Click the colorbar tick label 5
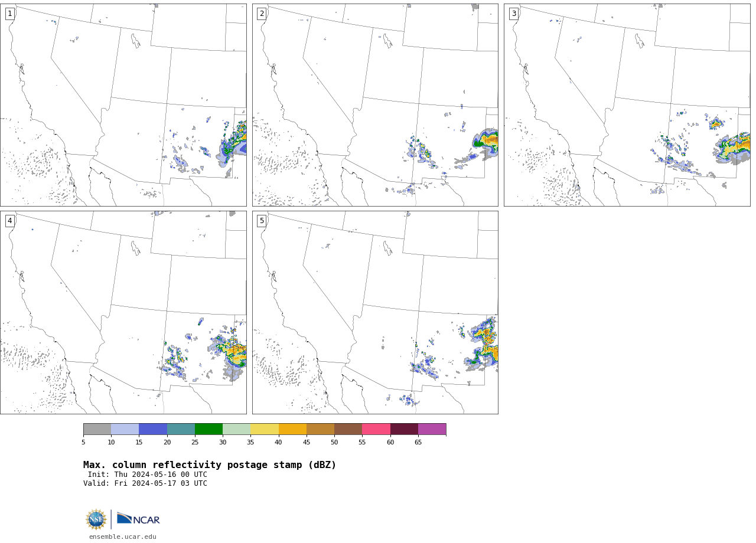756x543 pixels. pos(83,443)
